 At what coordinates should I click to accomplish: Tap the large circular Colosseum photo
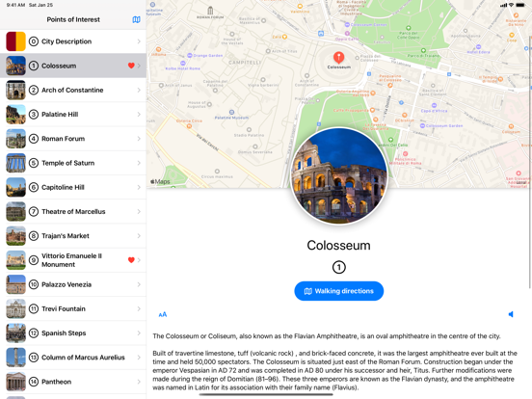point(338,176)
